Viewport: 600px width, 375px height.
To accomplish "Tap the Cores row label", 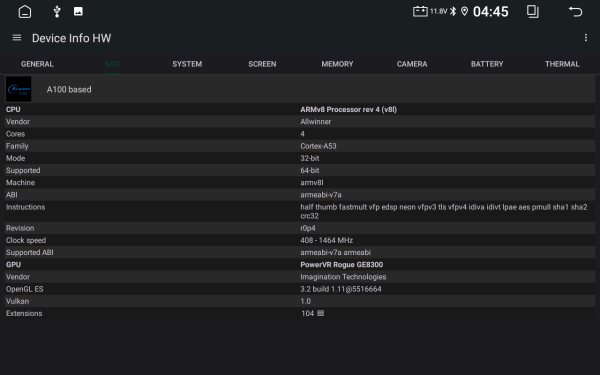I will [x=15, y=134].
